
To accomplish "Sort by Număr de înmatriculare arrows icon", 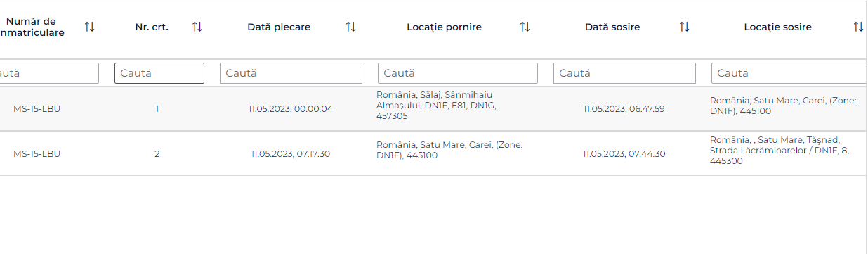I will click(x=89, y=27).
